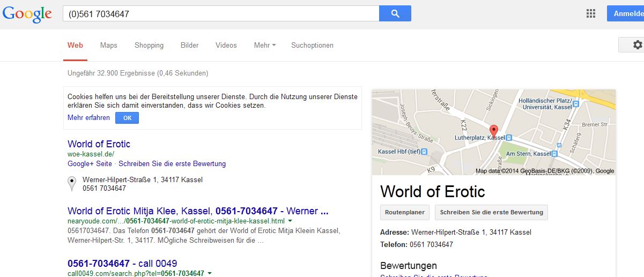Switch to the Bilder tab

[x=189, y=46]
